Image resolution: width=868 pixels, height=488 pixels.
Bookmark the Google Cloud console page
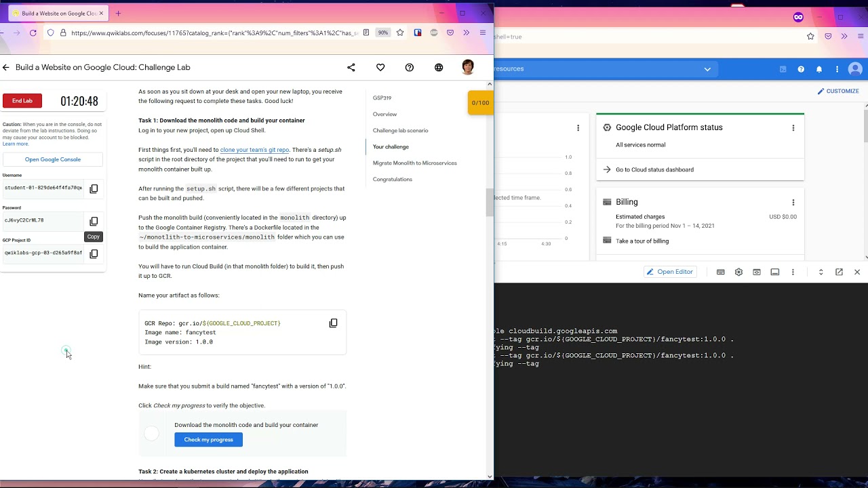tap(810, 36)
